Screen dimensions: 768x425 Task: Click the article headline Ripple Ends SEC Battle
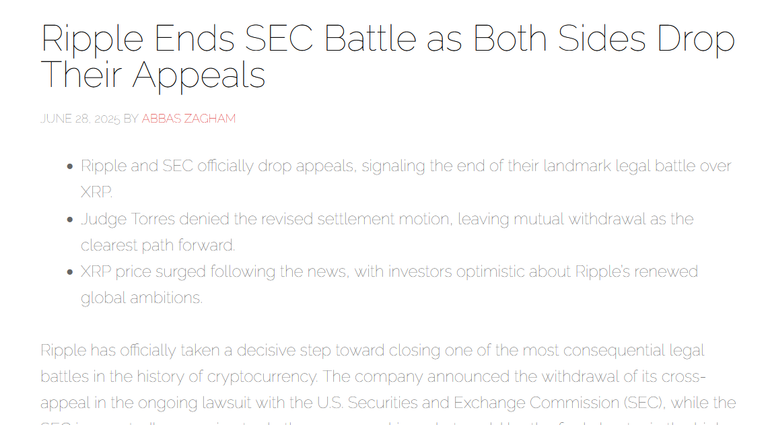(388, 56)
